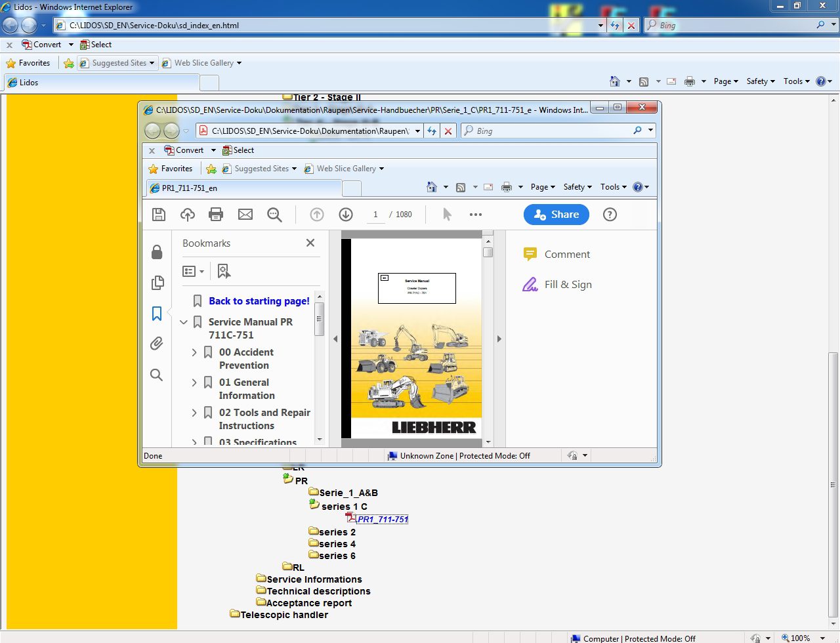This screenshot has height=643, width=840.
Task: Refresh the popup window page
Action: point(432,131)
